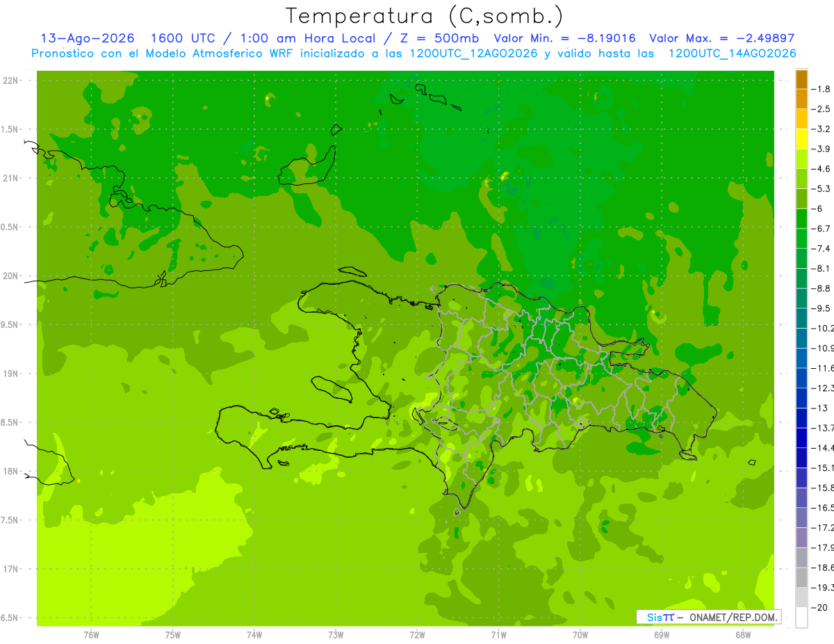Image resolution: width=834 pixels, height=644 pixels.
Task: Click the "-11.6" color scale value
Action: pyautogui.click(x=823, y=368)
